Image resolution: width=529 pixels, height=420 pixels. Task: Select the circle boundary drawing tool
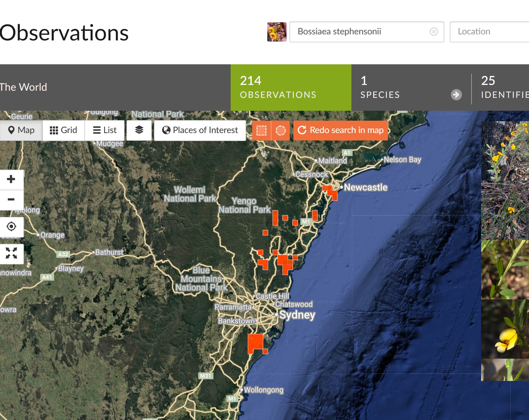[x=280, y=130]
